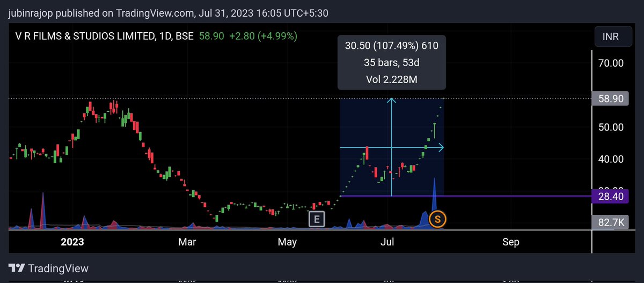The width and height of the screenshot is (644, 283).
Task: Click the 35 bars, 53d measurement text
Action: 392,63
